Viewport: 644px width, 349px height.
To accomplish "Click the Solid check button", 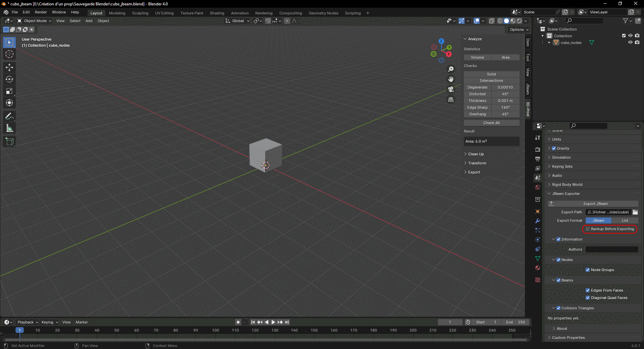I will [x=492, y=74].
